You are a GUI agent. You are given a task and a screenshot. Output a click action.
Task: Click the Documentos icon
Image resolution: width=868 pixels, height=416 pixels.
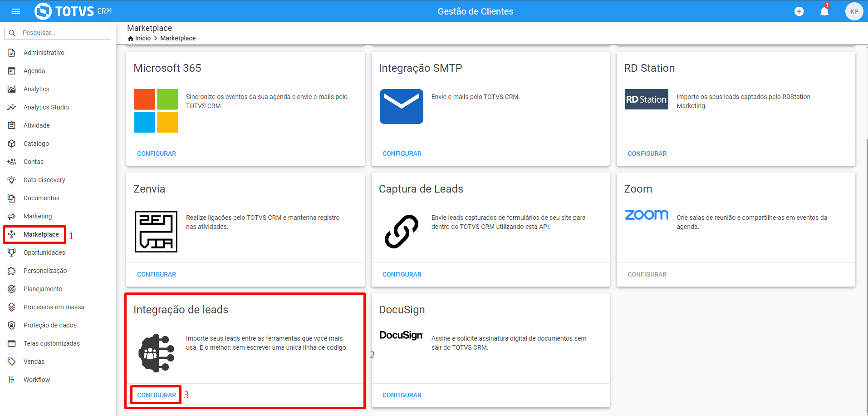coord(12,198)
